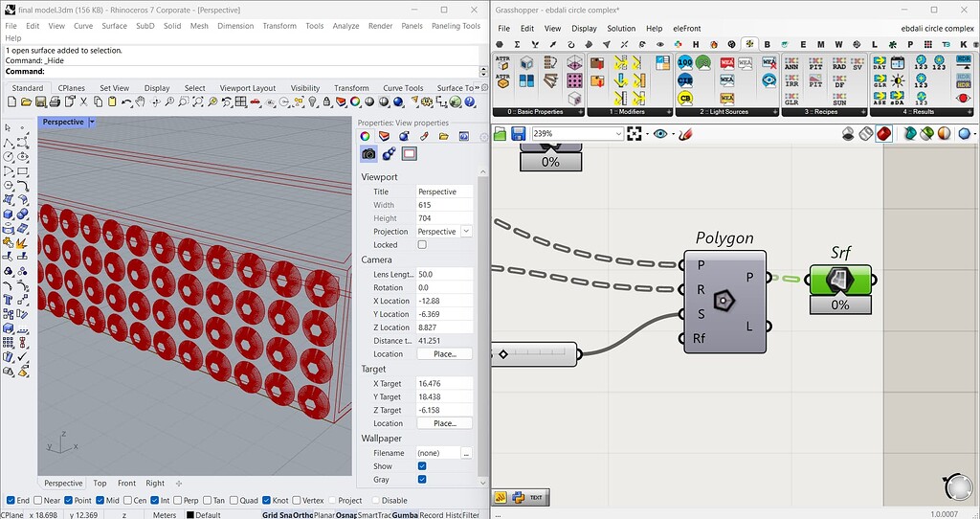Click the SUN recipe component icon

(839, 99)
